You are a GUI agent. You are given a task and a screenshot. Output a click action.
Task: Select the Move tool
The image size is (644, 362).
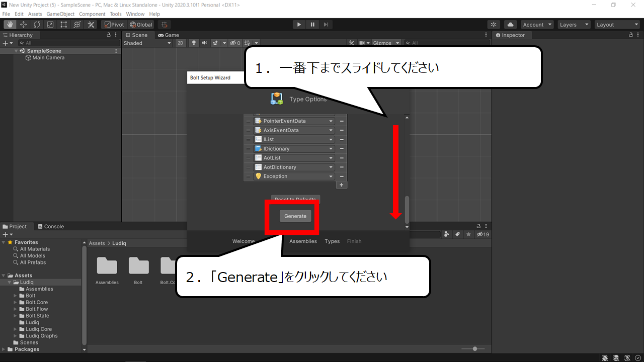click(24, 25)
